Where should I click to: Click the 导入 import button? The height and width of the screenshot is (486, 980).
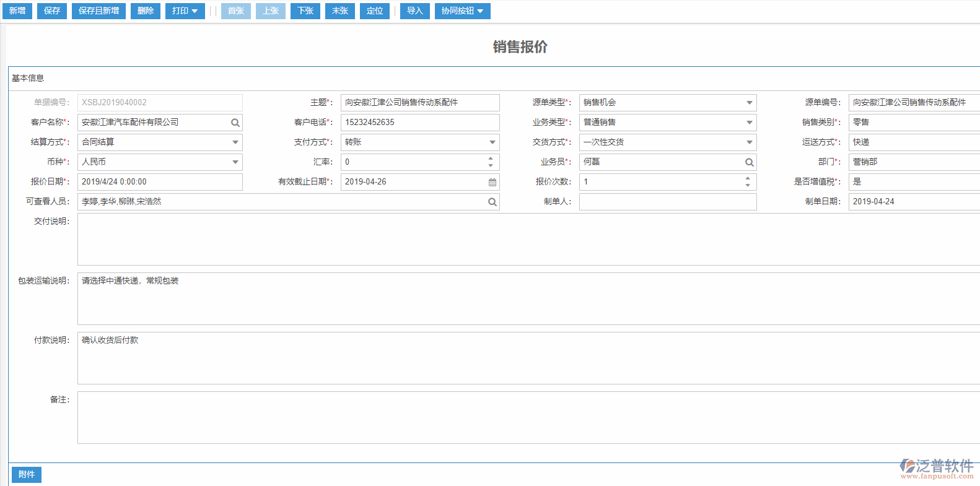[414, 11]
